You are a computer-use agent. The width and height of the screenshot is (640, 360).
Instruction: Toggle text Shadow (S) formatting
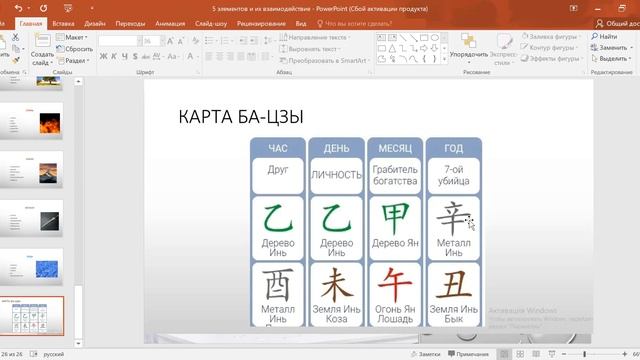pos(135,56)
